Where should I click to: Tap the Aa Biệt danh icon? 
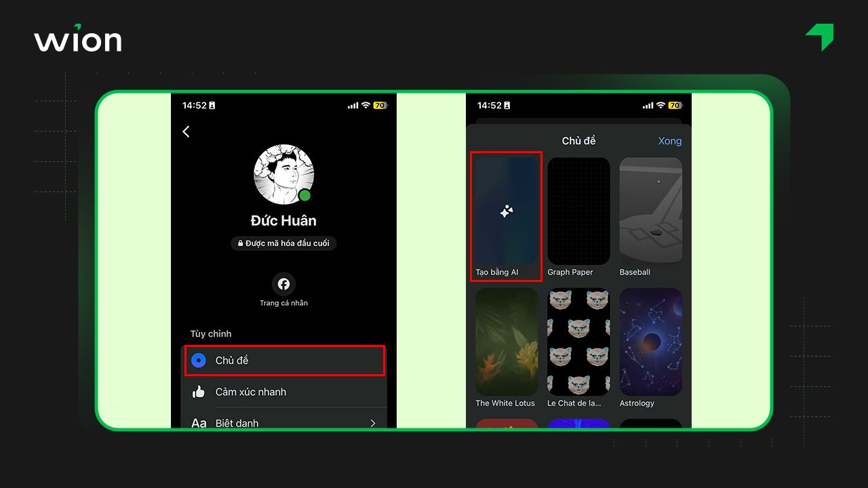pos(199,423)
